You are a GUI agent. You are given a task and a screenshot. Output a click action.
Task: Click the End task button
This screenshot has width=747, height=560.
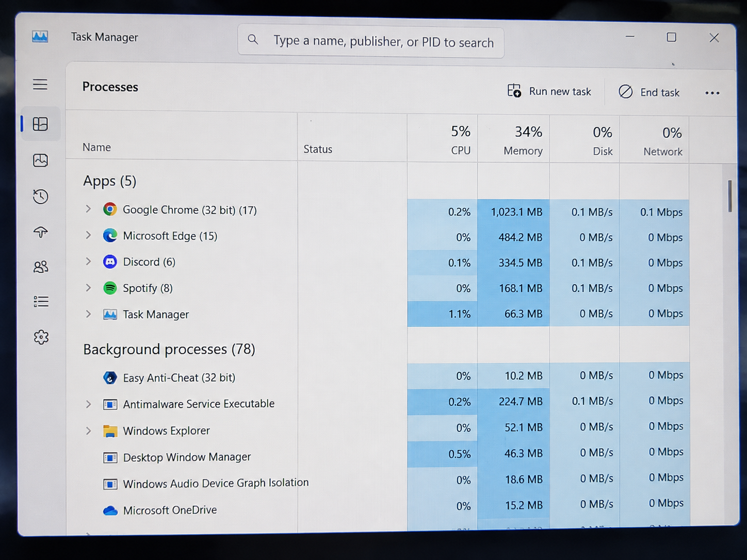[649, 92]
